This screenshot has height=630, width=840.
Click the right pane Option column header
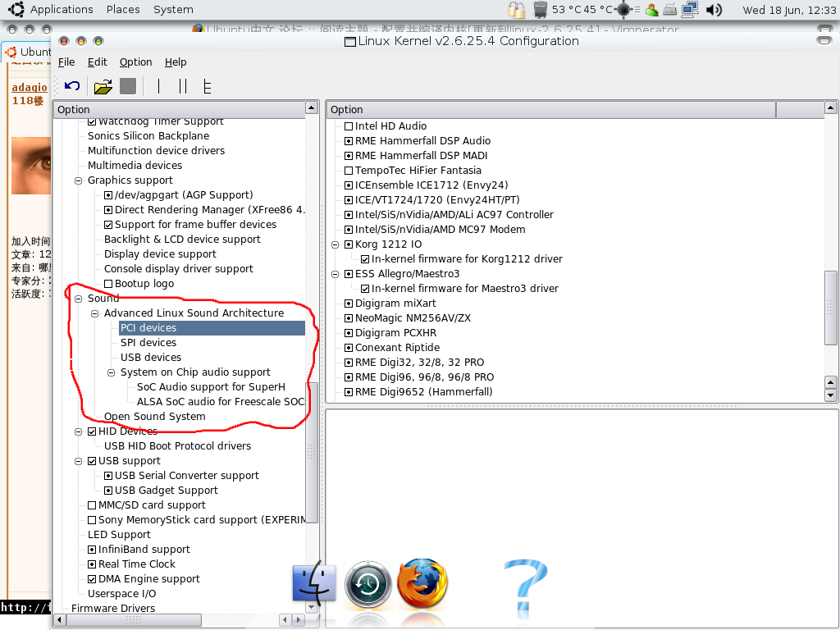(550, 109)
